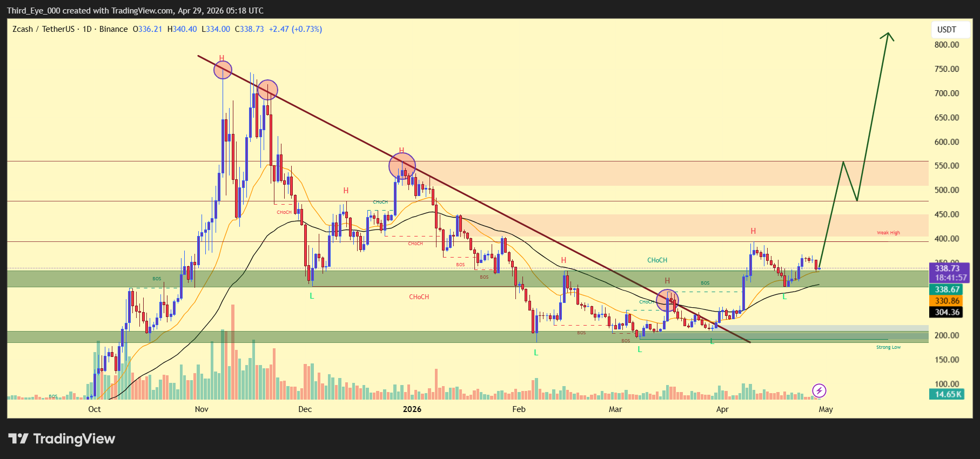Select the high value 340.40
The width and height of the screenshot is (980, 459).
pos(185,29)
